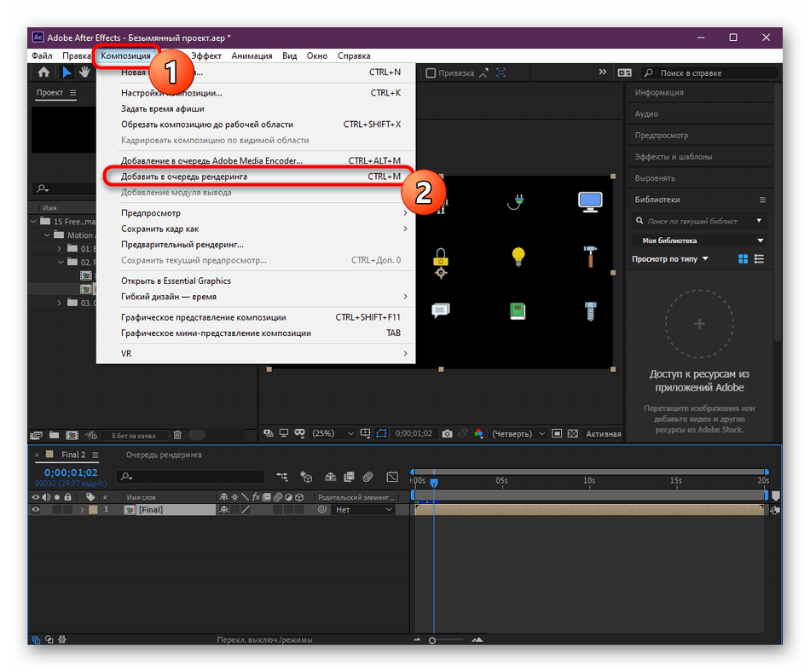Collapse the 15 Free folder in Project
The height and width of the screenshot is (672, 810).
tap(33, 222)
